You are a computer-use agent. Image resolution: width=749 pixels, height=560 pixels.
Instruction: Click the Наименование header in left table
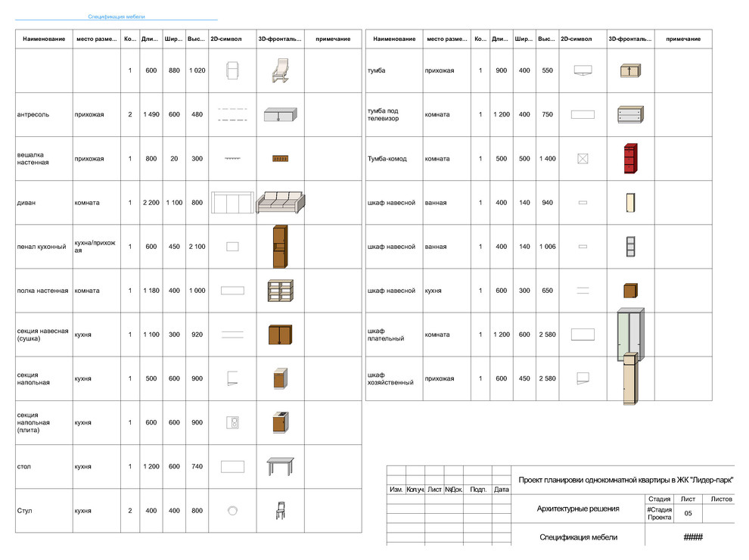click(44, 39)
